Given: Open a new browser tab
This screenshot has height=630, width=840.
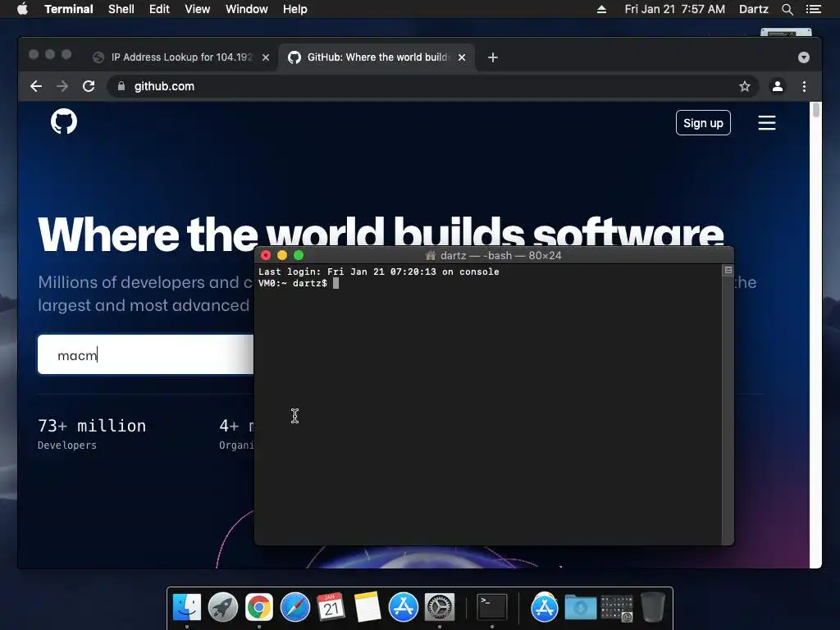Looking at the screenshot, I should coord(493,57).
